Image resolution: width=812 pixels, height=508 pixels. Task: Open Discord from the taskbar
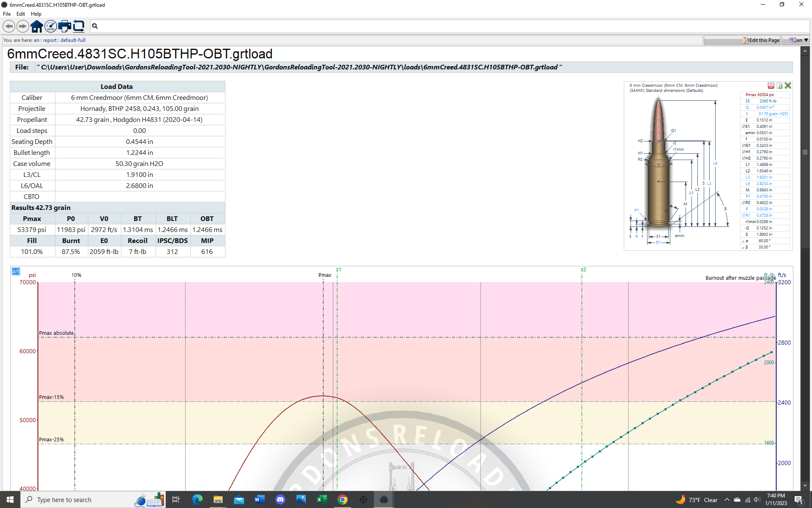280,500
